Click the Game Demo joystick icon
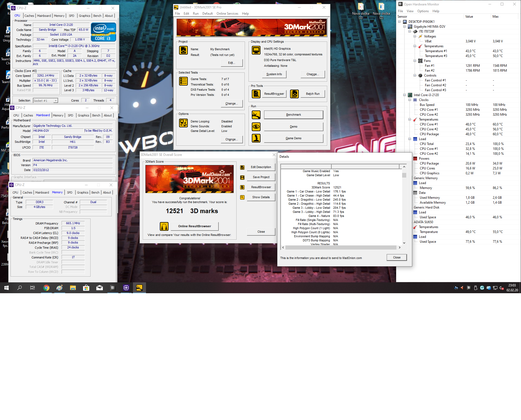521x420 pixels. (256, 138)
